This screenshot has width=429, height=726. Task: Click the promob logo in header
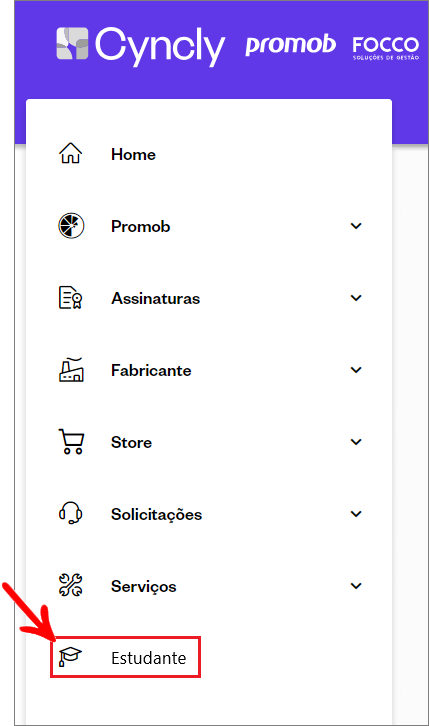tap(291, 45)
